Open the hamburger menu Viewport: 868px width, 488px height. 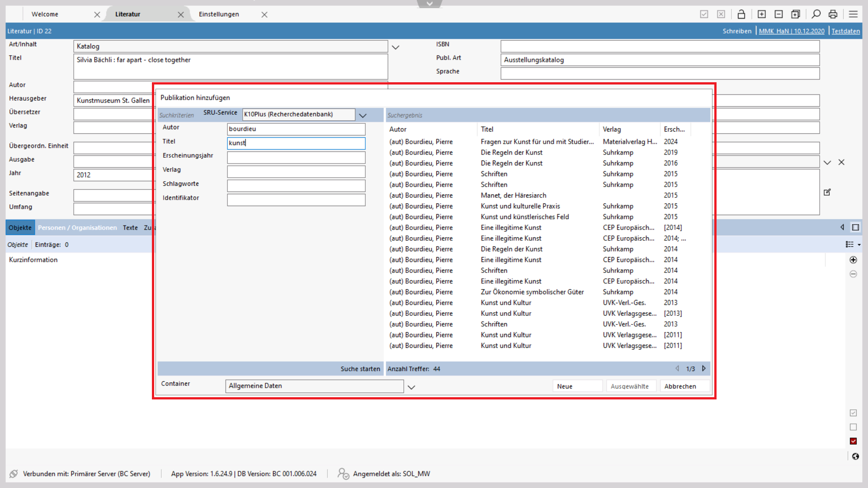point(853,14)
